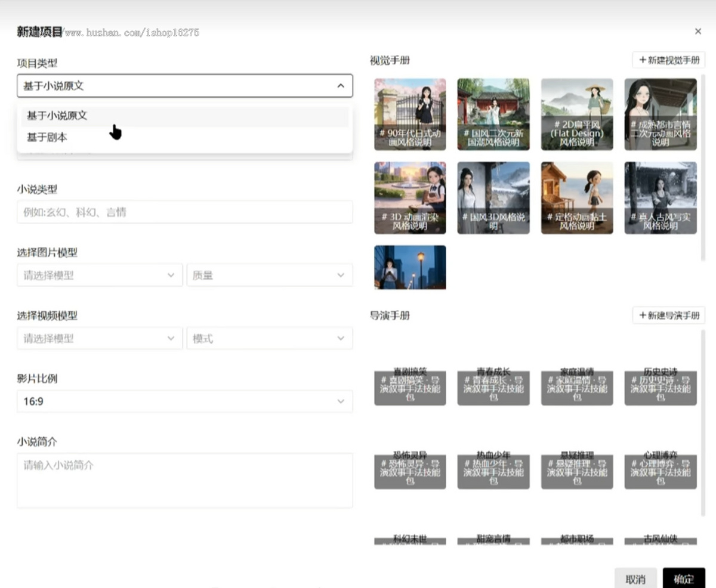
Task: Select the 3D动画渲染风格 thumbnail
Action: point(410,198)
